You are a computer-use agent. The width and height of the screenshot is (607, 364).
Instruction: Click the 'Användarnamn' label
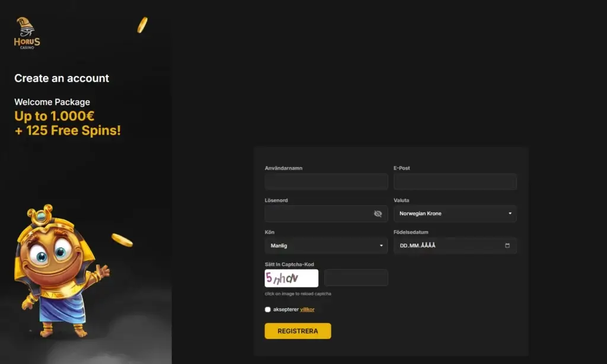click(283, 168)
